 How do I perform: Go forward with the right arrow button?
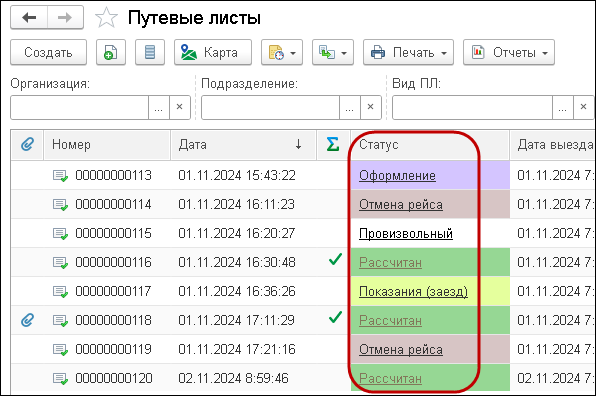click(65, 17)
